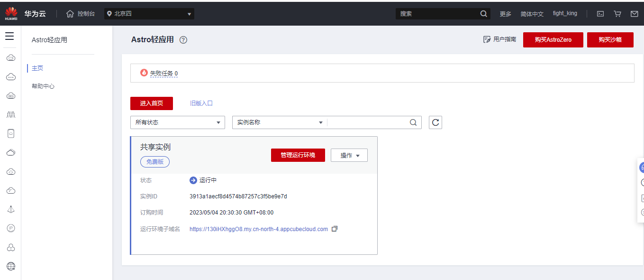
Task: Click the instance ID 3913a1aecf8d4574b87257c3f5be9e7d
Action: pyautogui.click(x=238, y=196)
